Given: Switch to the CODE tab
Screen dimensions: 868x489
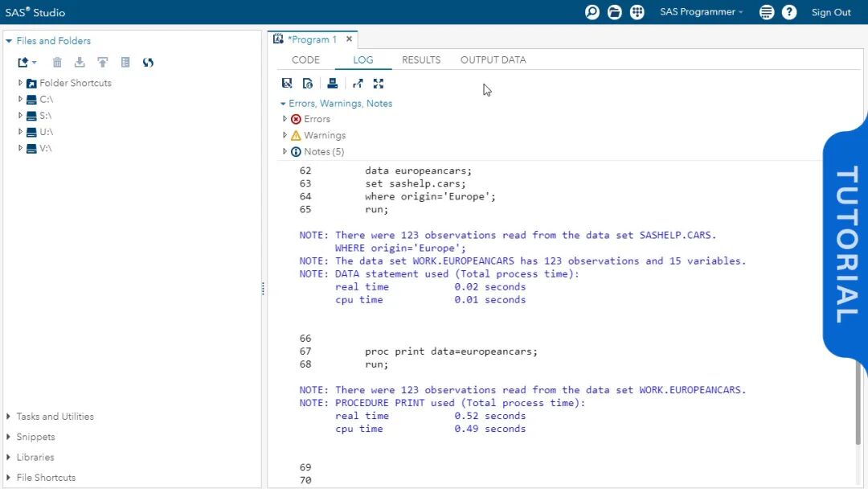Looking at the screenshot, I should pyautogui.click(x=305, y=60).
